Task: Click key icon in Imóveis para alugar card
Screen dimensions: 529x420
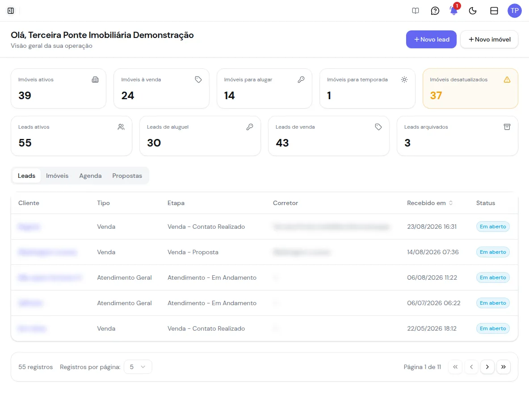Action: pos(301,80)
